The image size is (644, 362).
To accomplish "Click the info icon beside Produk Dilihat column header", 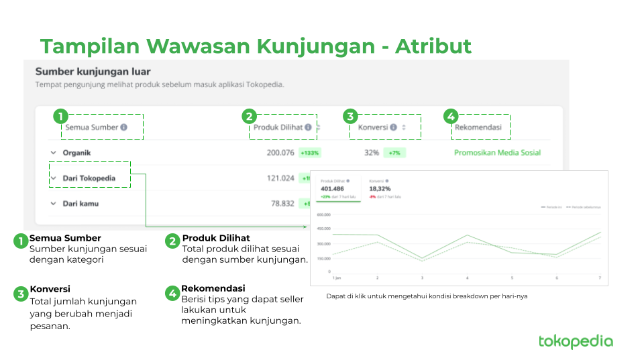I will 308,127.
